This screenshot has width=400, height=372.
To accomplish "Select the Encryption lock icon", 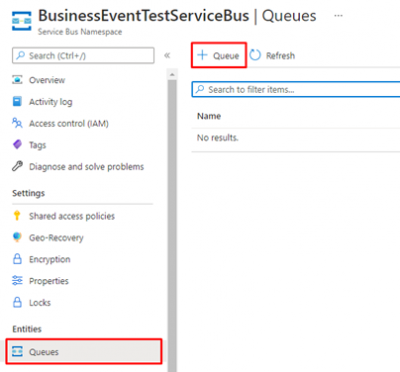I will pos(17,259).
